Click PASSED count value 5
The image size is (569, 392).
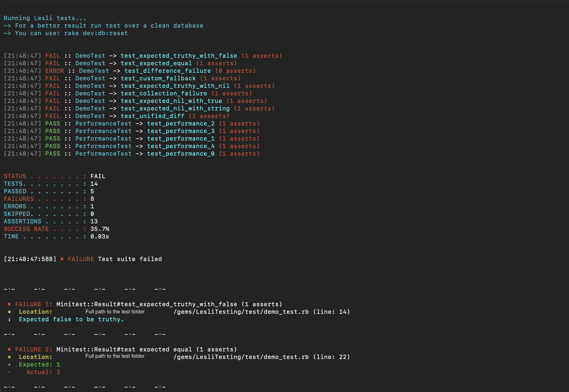coord(92,191)
